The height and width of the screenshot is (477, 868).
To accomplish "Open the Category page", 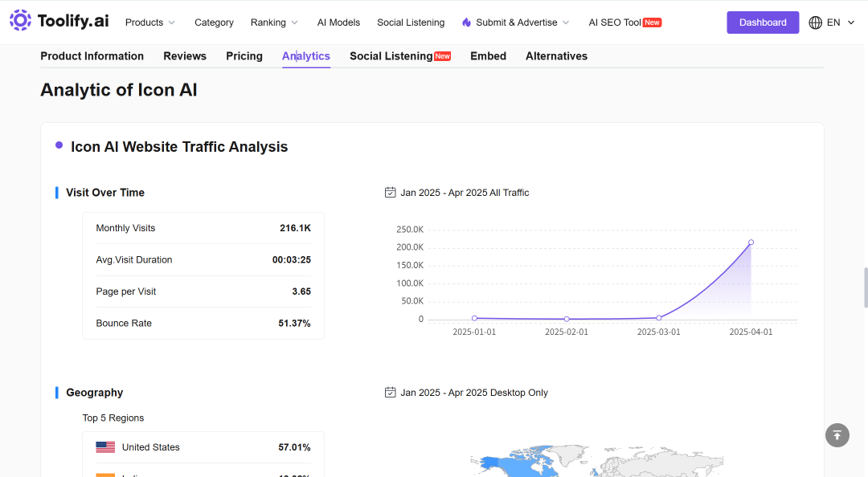I will click(x=215, y=22).
